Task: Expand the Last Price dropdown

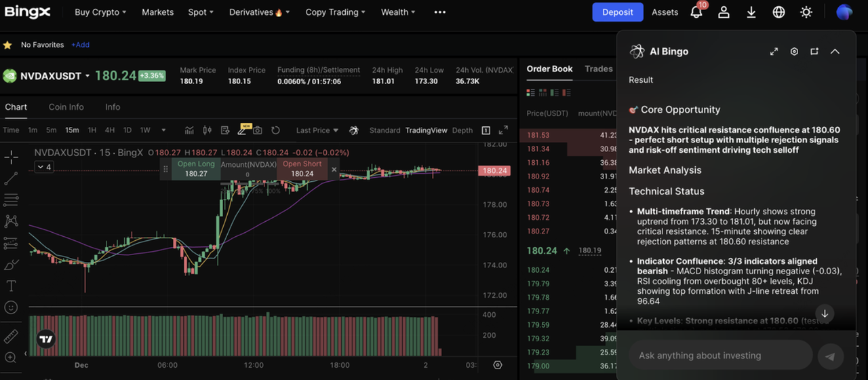Action: tap(317, 130)
